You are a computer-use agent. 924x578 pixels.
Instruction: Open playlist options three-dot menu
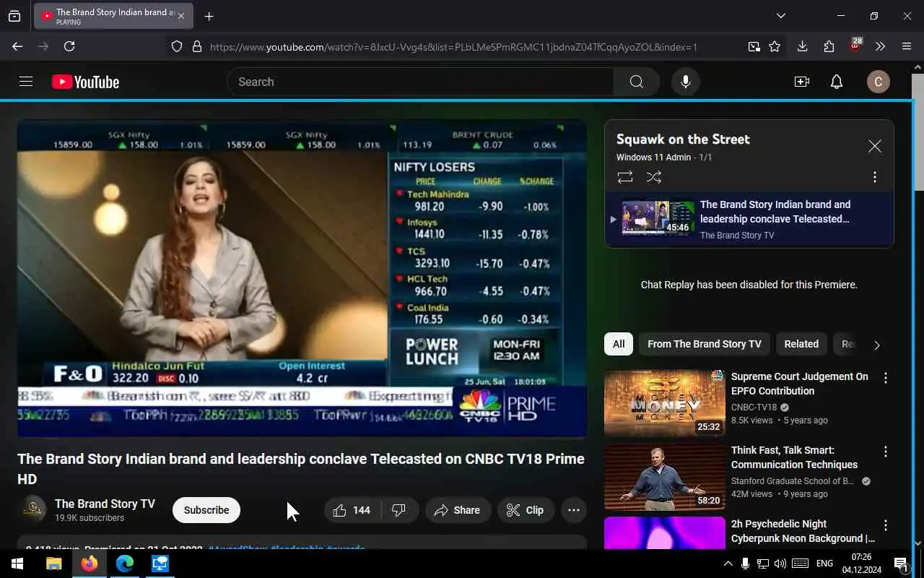coord(875,177)
